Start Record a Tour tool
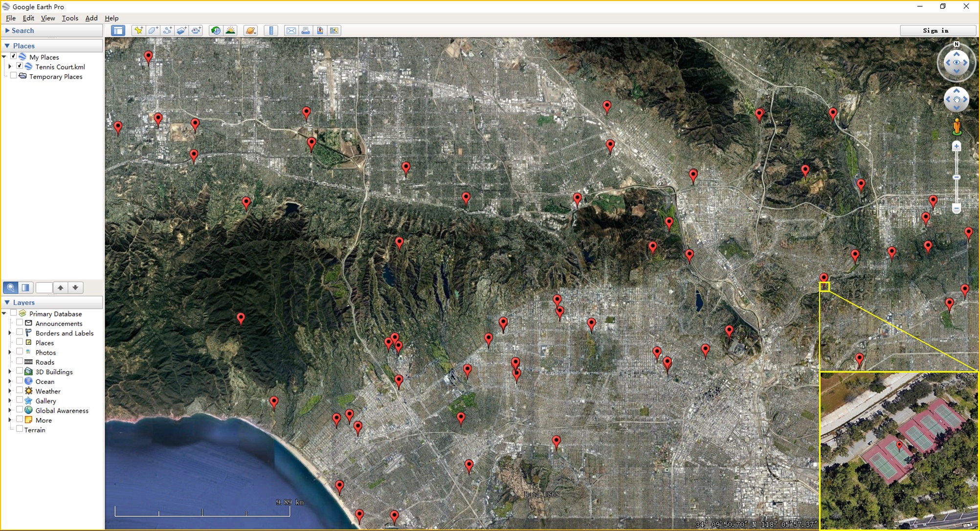980x531 pixels. click(x=196, y=30)
